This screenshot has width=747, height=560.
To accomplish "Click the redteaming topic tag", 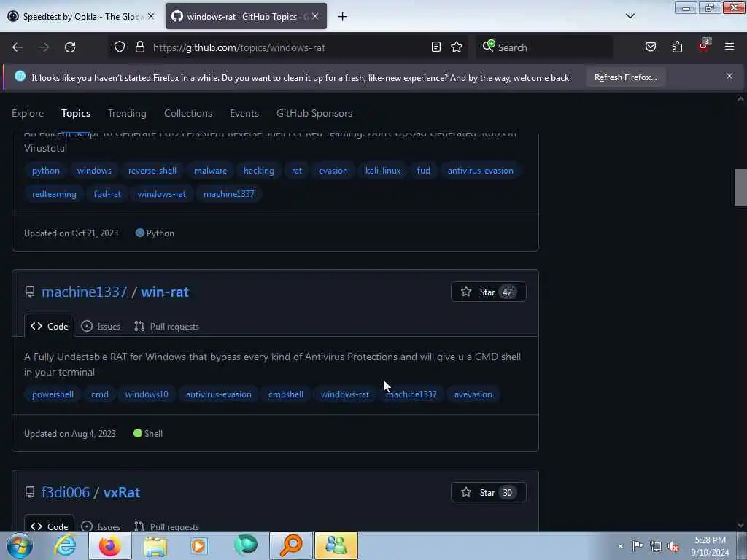I will [54, 194].
